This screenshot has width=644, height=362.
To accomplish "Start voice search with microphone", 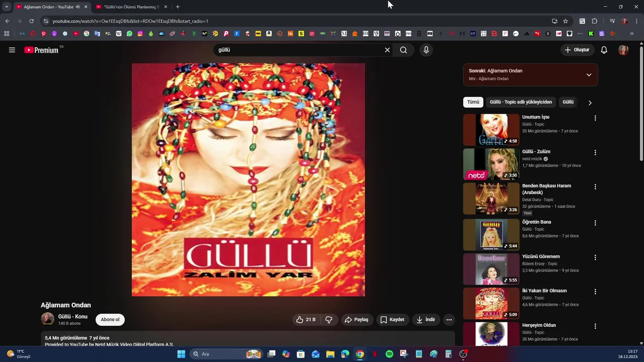I will (x=426, y=50).
